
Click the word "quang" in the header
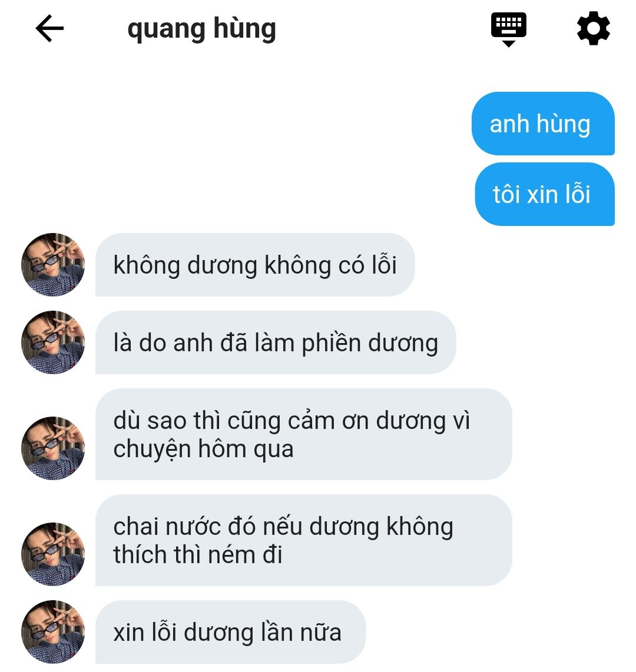click(x=167, y=31)
